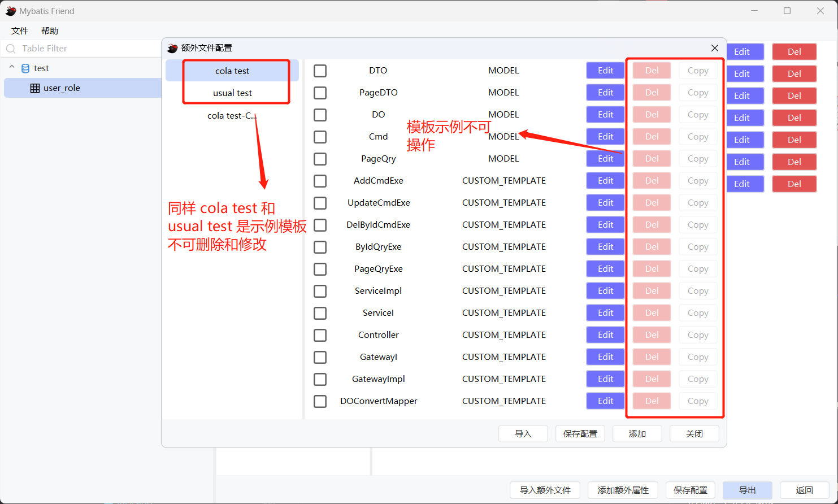
Task: Check the PageQry row checkbox
Action: point(320,159)
